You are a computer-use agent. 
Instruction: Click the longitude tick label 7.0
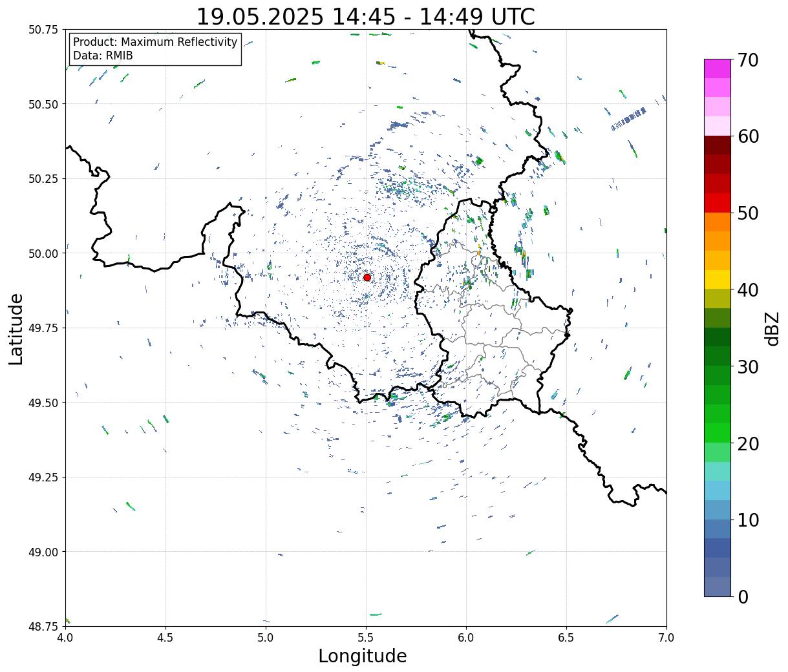666,638
